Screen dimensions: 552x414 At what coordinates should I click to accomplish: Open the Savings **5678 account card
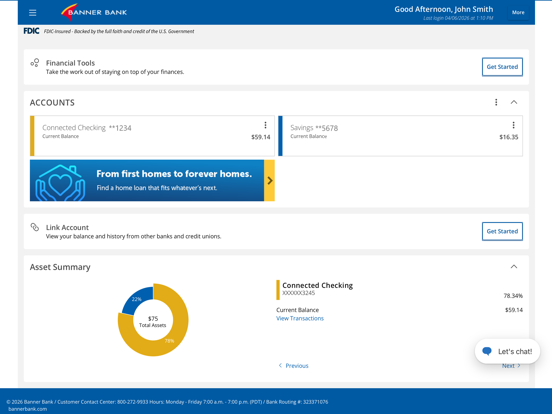coord(400,136)
